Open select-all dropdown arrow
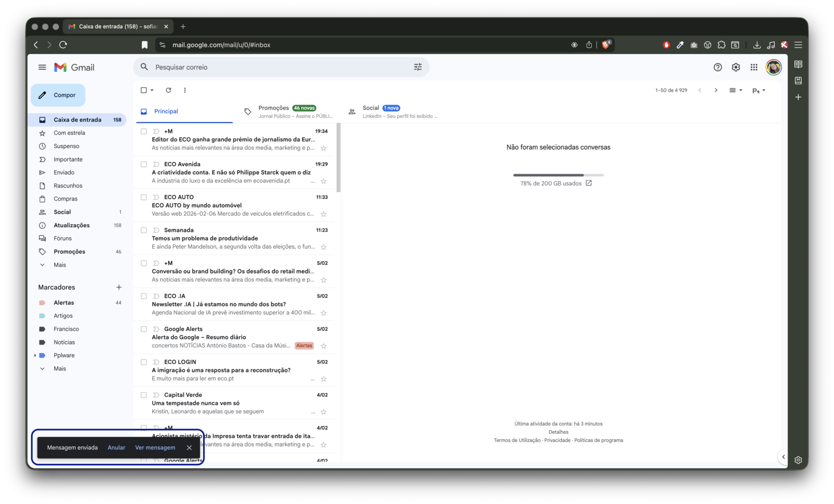 pos(152,90)
